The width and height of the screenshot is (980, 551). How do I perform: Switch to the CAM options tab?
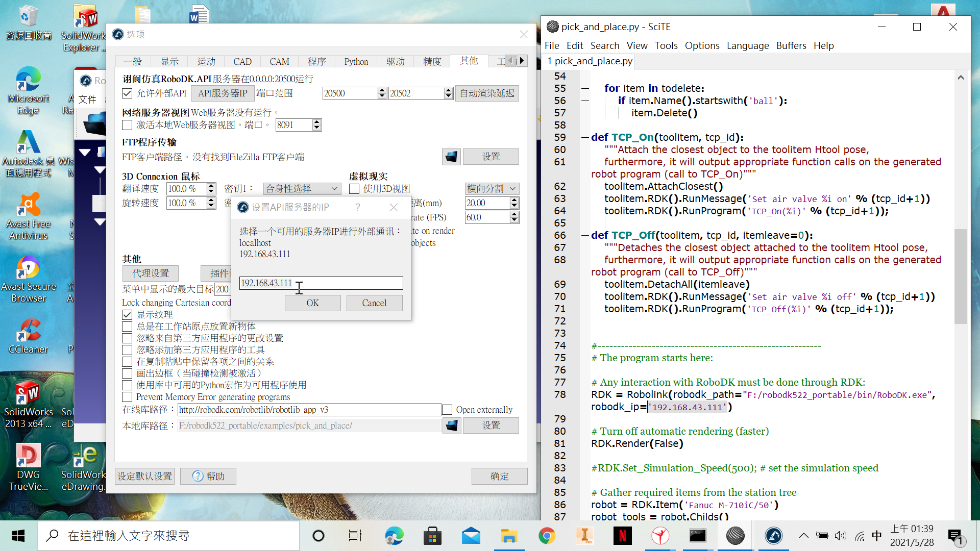coord(279,62)
